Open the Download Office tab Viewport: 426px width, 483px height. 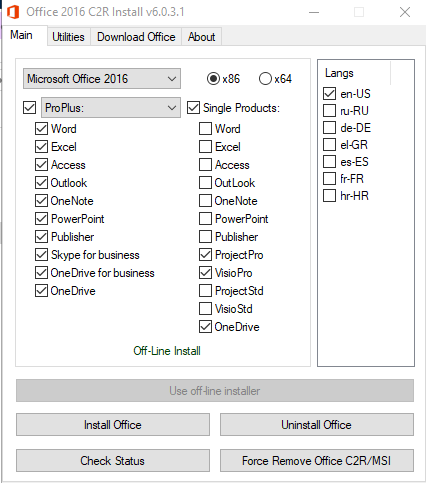[x=136, y=37]
